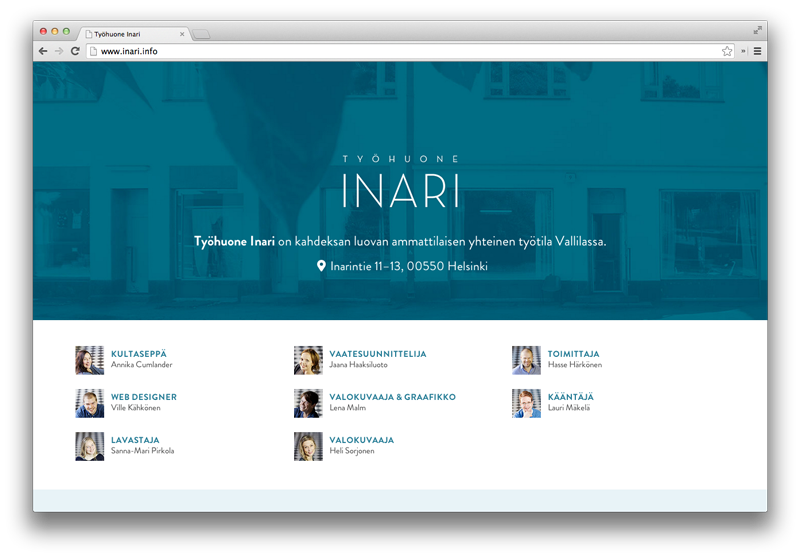
Task: Click Lauri Mäkelä's portrait thumbnail
Action: coord(526,403)
